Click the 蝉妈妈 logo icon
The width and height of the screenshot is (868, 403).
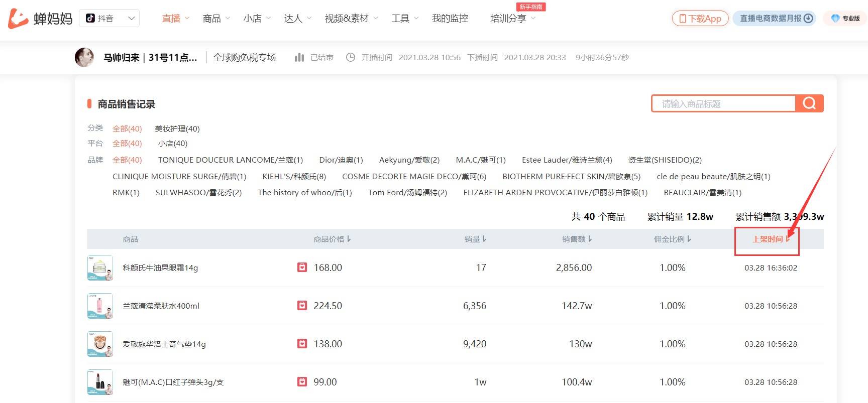pos(19,19)
